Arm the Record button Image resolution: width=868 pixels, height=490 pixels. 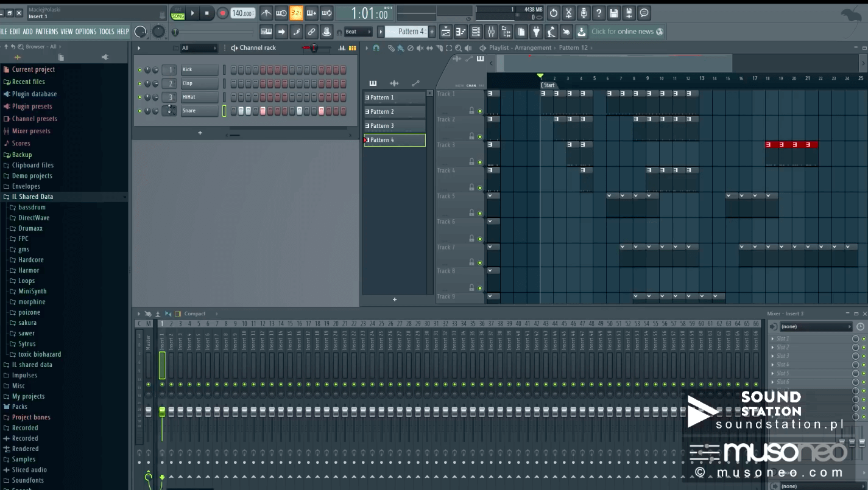tap(222, 13)
